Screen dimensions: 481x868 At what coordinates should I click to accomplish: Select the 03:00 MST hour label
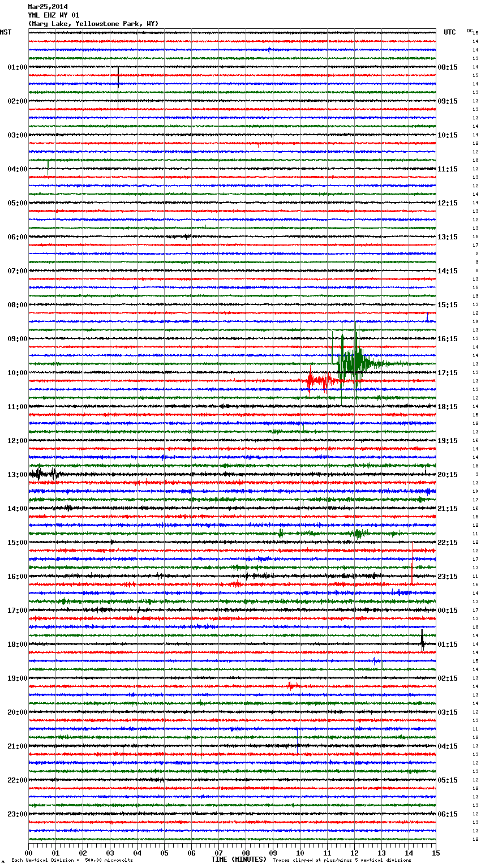click(17, 135)
